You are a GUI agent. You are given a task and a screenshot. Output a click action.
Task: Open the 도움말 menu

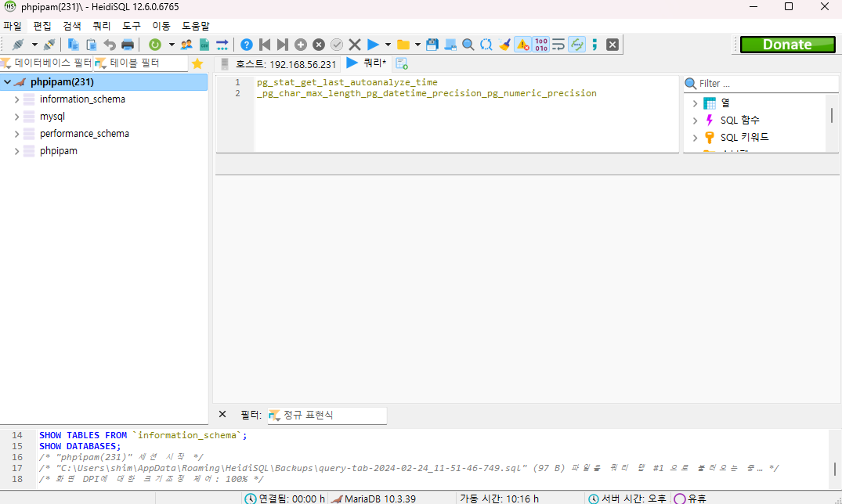(x=196, y=26)
